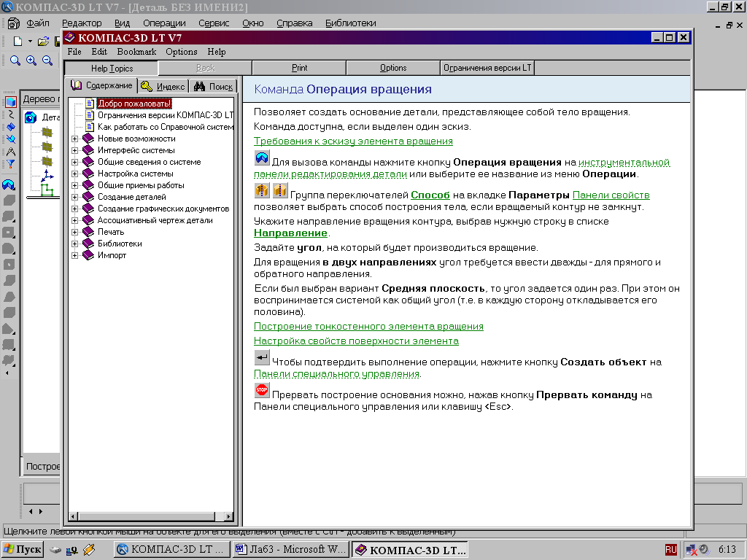Click the Options button in help toolbar

click(x=393, y=68)
